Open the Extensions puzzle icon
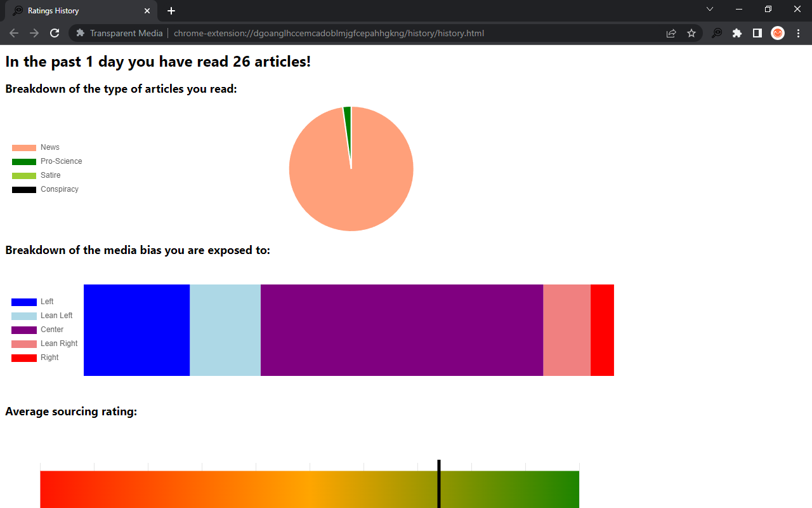The width and height of the screenshot is (812, 508). (x=737, y=33)
